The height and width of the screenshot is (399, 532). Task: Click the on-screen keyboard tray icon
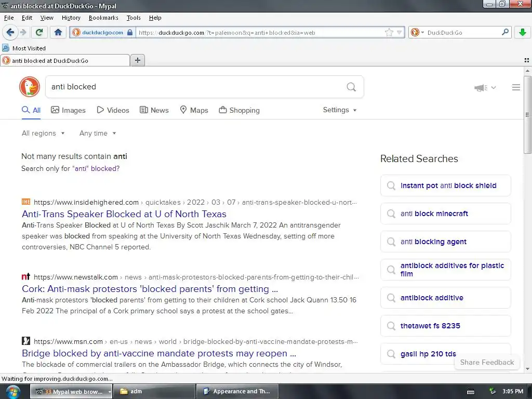[x=471, y=392]
